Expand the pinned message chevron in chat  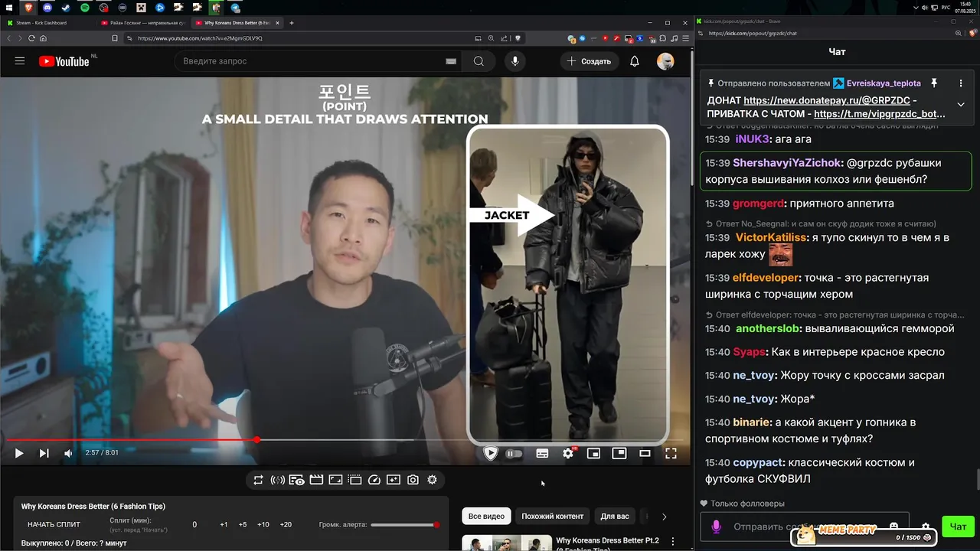pyautogui.click(x=961, y=105)
